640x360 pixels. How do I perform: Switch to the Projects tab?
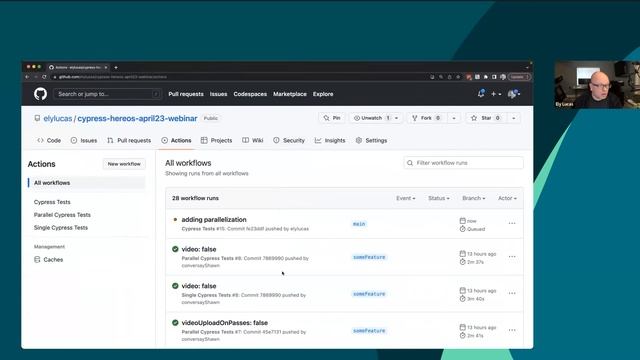(216, 140)
